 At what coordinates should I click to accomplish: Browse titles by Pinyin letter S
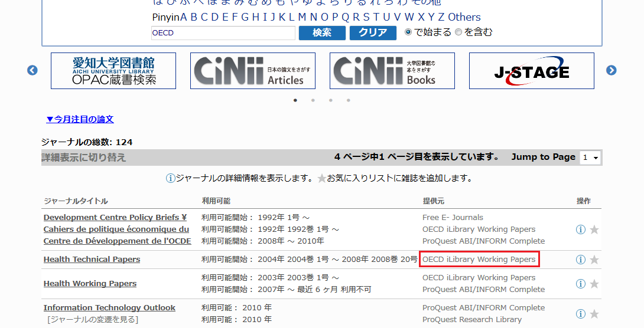point(366,17)
